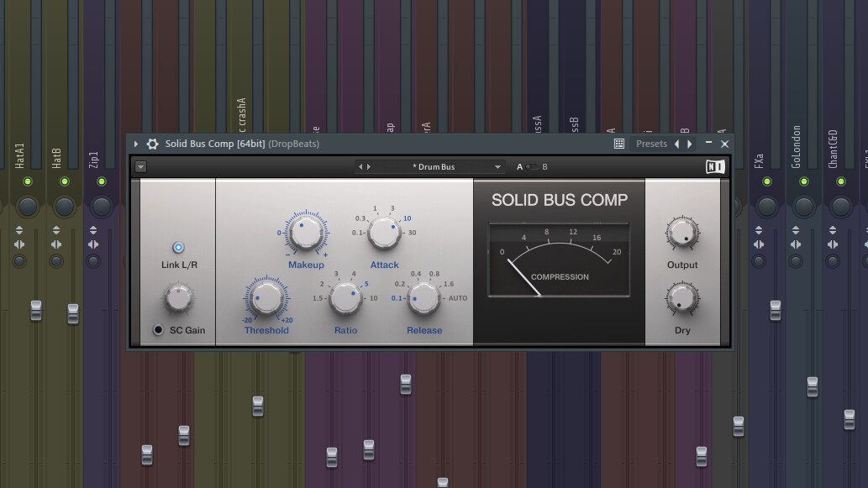
Task: Click the Ratio knob
Action: click(x=345, y=297)
